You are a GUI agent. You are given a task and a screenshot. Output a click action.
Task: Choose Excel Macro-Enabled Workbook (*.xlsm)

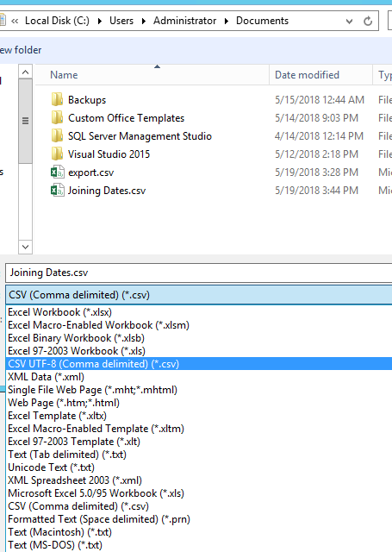[199, 325]
